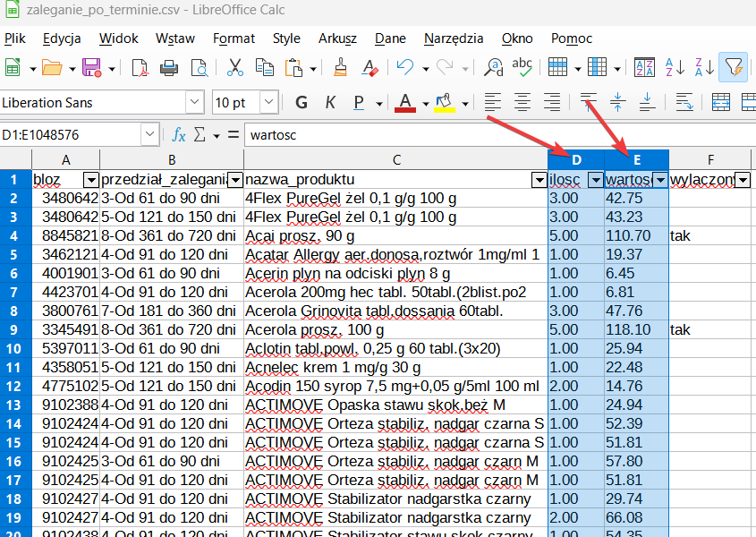Open the Narzędzia menu
This screenshot has width=756, height=537.
click(x=454, y=38)
